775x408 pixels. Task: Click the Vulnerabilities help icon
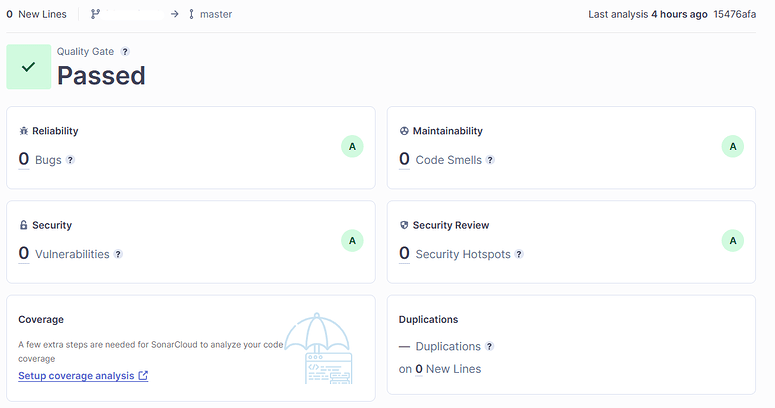(x=118, y=255)
